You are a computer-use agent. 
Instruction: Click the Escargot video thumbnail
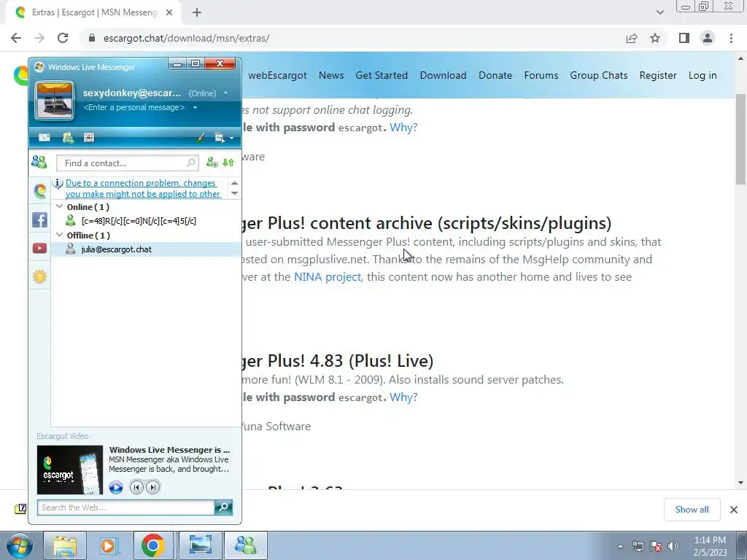[70, 470]
